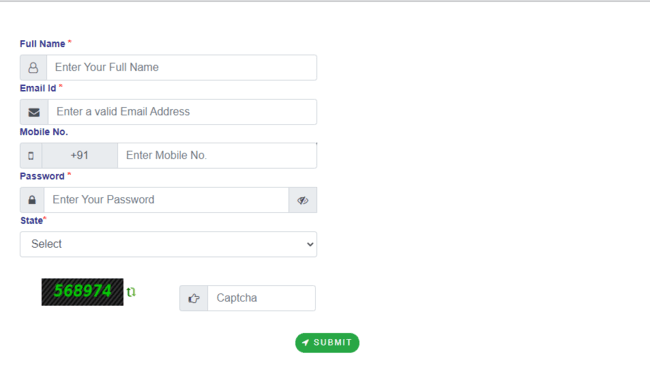Click the State dropdown chevron arrow
The image size is (650, 376).
[x=310, y=245]
